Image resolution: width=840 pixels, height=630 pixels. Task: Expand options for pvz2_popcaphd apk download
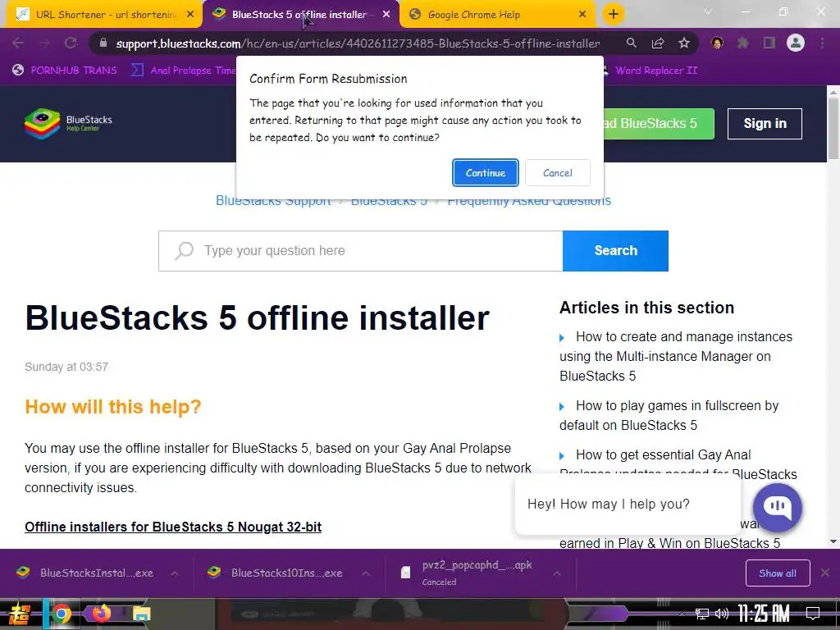557,573
